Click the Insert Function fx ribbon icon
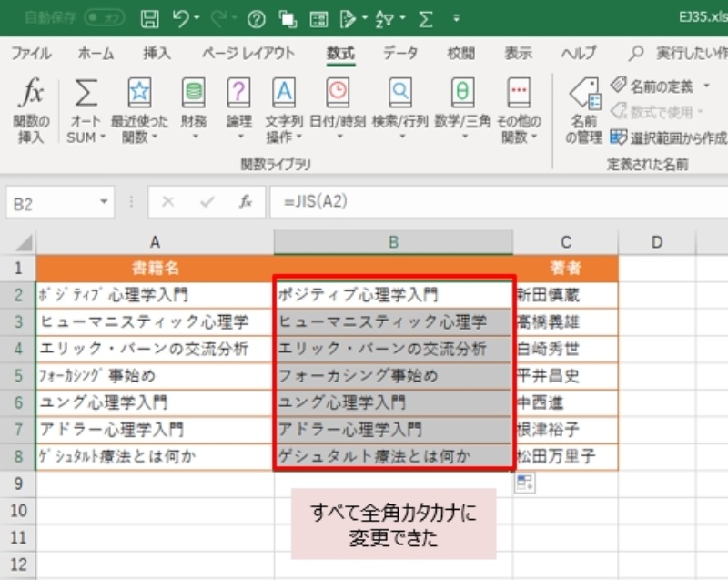This screenshot has width=728, height=580. click(x=32, y=109)
